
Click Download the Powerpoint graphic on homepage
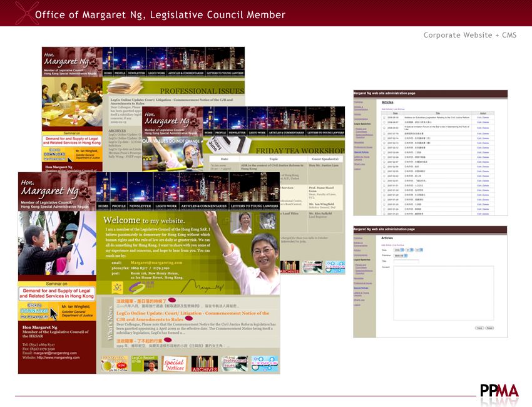38,311
